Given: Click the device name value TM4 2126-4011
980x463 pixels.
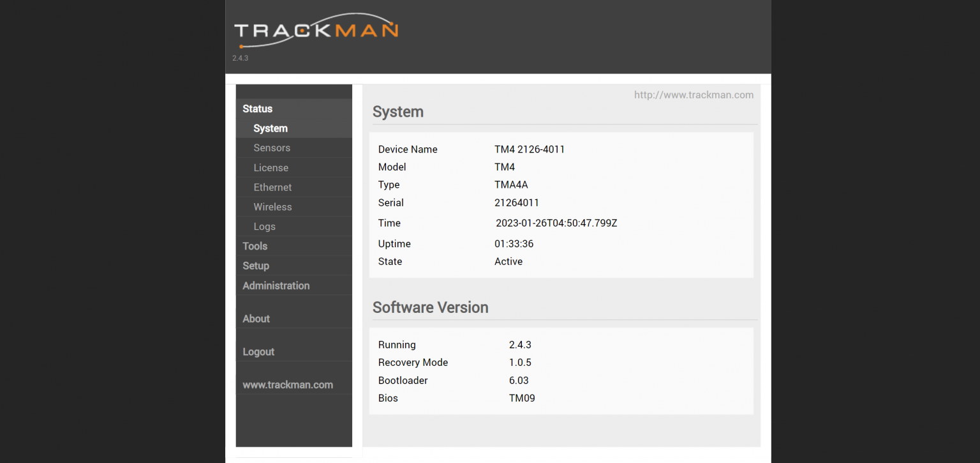Looking at the screenshot, I should [x=530, y=149].
